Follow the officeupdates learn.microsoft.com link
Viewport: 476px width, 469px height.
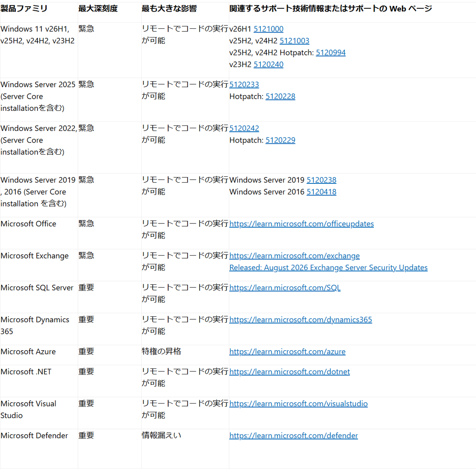click(x=301, y=224)
